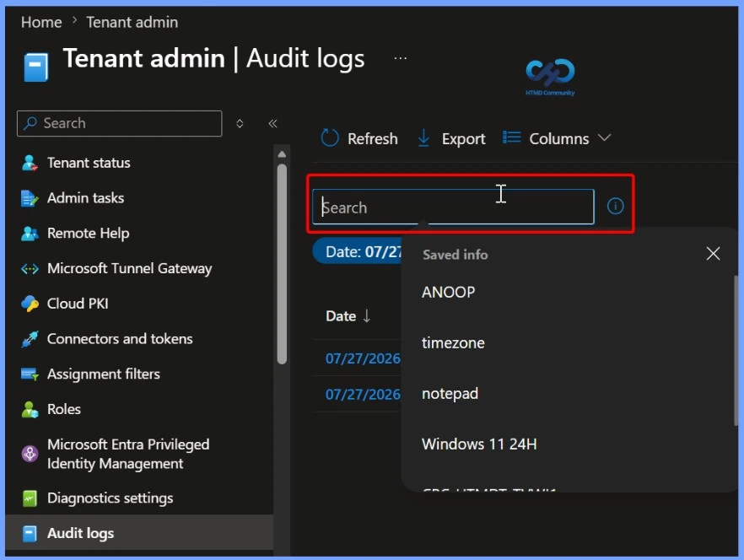This screenshot has width=744, height=560.
Task: Click the Audit logs sidebar icon
Action: (x=30, y=533)
